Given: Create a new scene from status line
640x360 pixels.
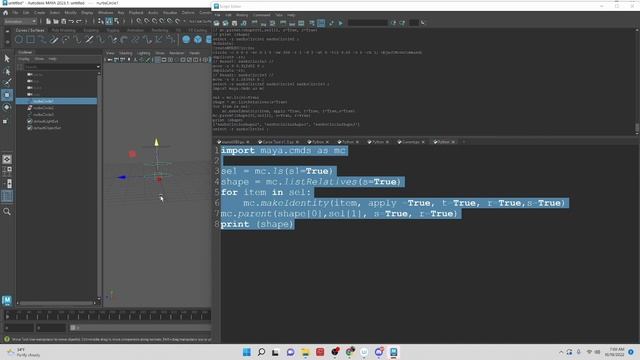Looking at the screenshot, I should tap(48, 21).
